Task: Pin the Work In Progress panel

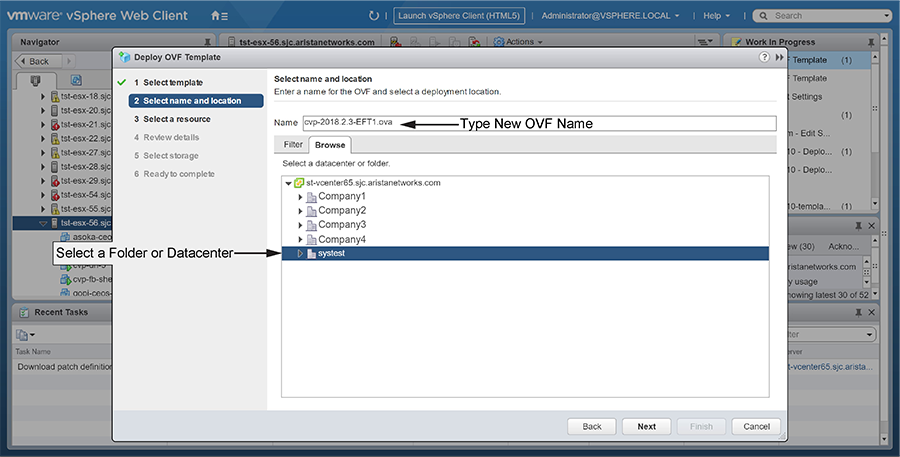Action: [871, 42]
